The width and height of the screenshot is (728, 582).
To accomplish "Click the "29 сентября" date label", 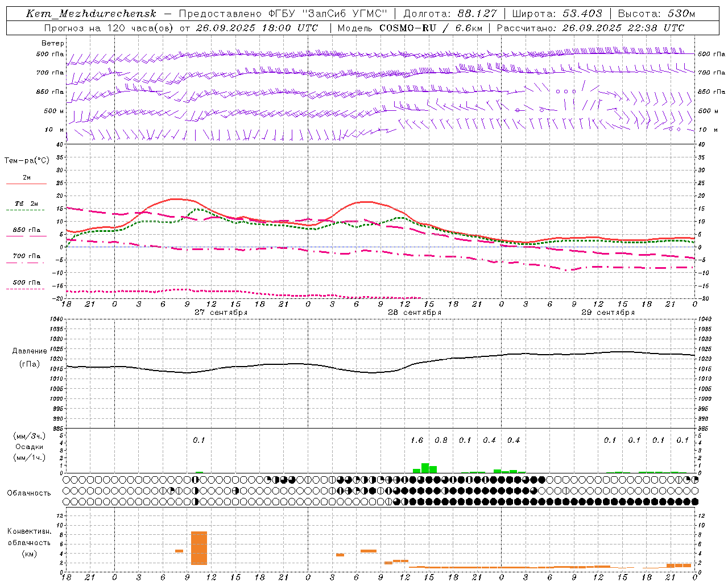I will 608,313.
